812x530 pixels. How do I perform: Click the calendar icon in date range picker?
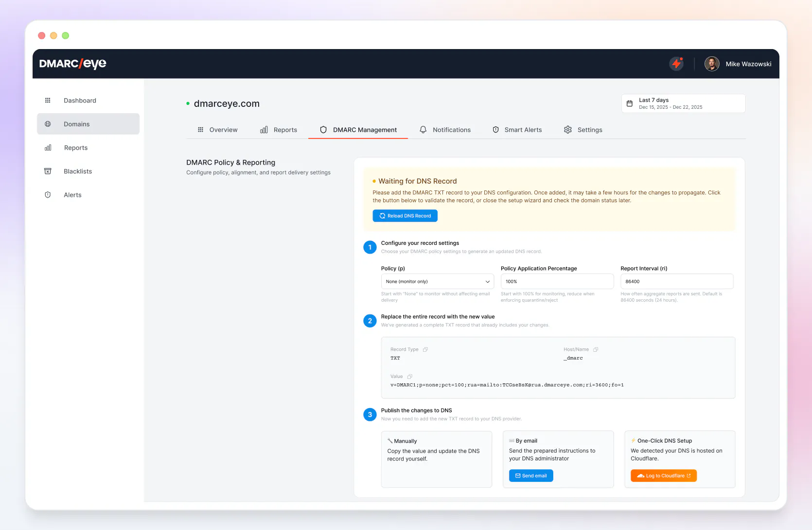(629, 103)
